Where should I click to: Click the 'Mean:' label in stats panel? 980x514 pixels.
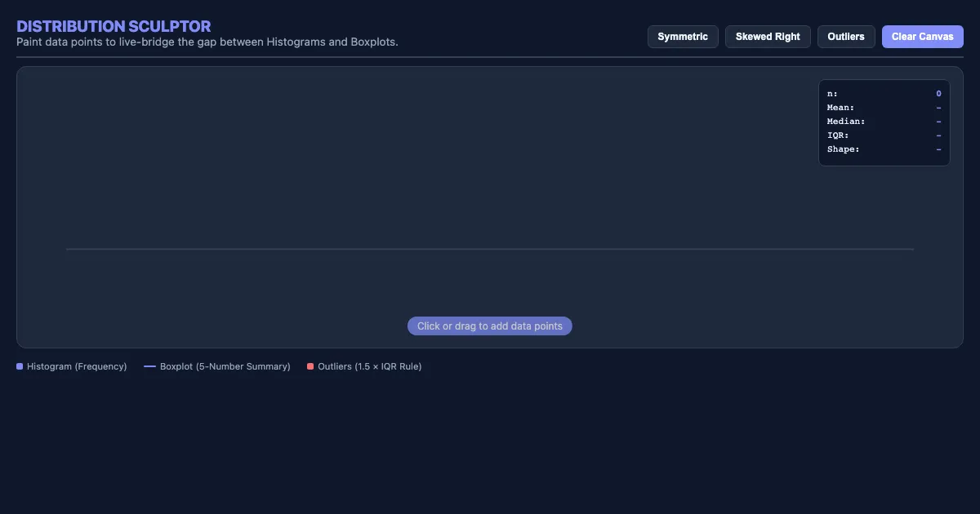[x=840, y=108]
